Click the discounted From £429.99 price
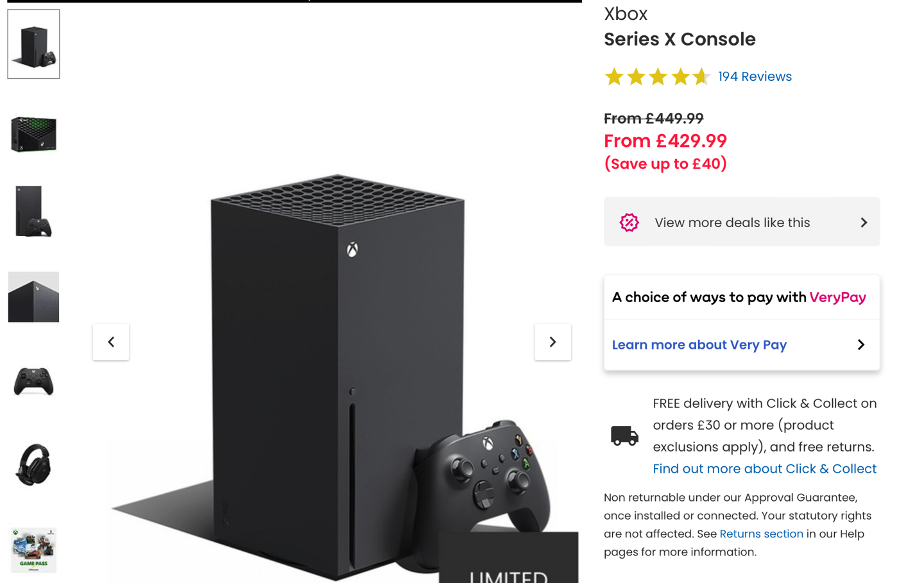Screen dimensions: 924x583 (x=665, y=140)
